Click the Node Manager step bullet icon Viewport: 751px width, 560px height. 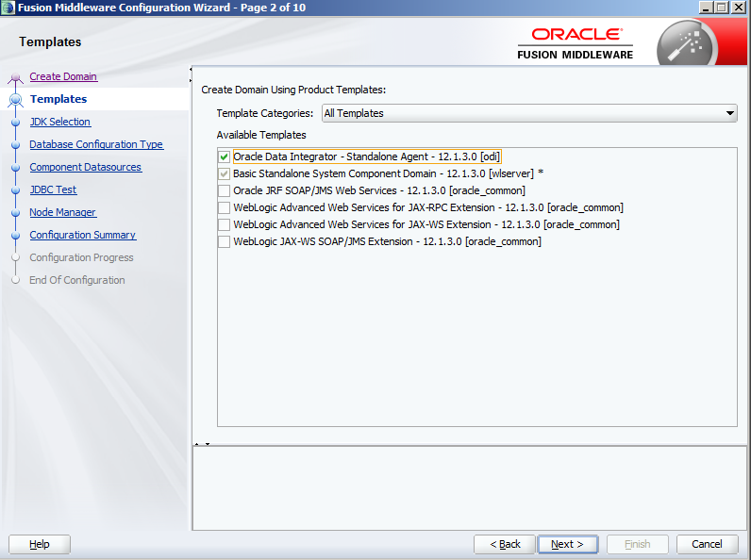click(15, 213)
